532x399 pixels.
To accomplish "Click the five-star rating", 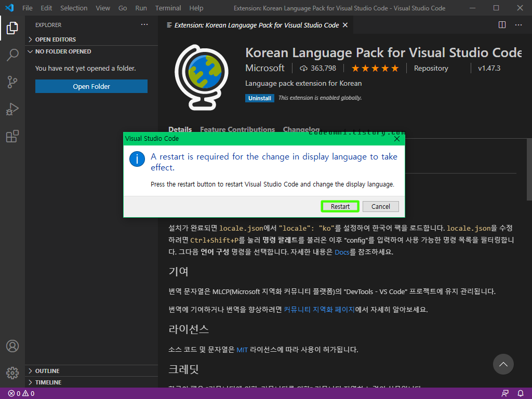I will click(x=375, y=69).
